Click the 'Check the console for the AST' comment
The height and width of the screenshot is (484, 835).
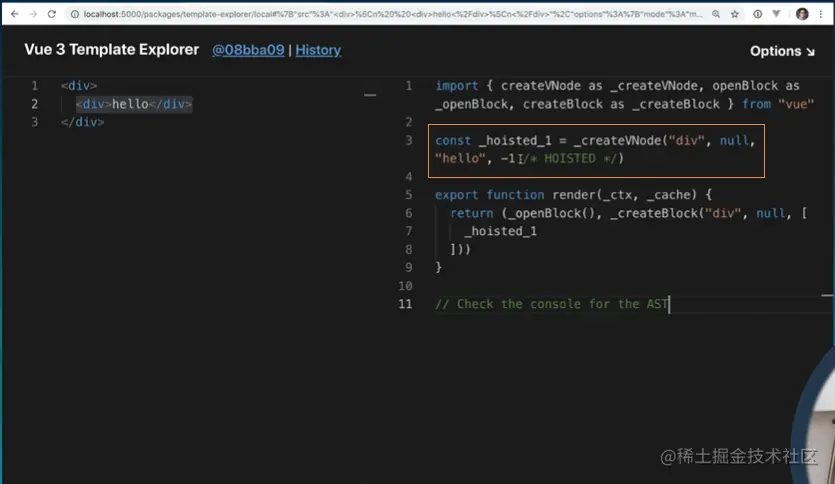pos(552,304)
